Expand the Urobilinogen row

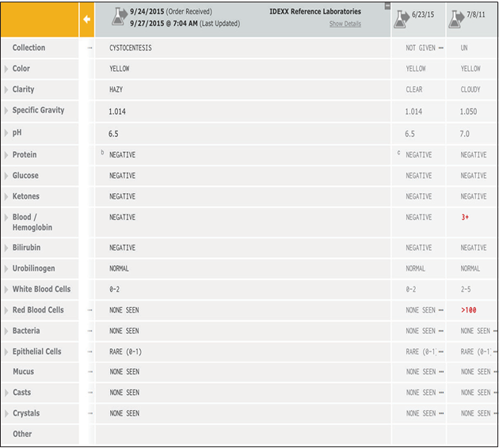click(6, 268)
